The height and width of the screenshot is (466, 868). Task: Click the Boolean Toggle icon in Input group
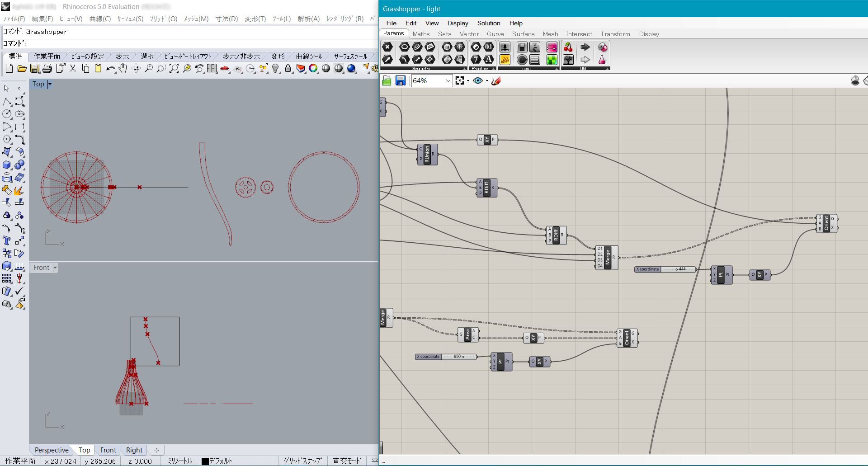point(522,47)
